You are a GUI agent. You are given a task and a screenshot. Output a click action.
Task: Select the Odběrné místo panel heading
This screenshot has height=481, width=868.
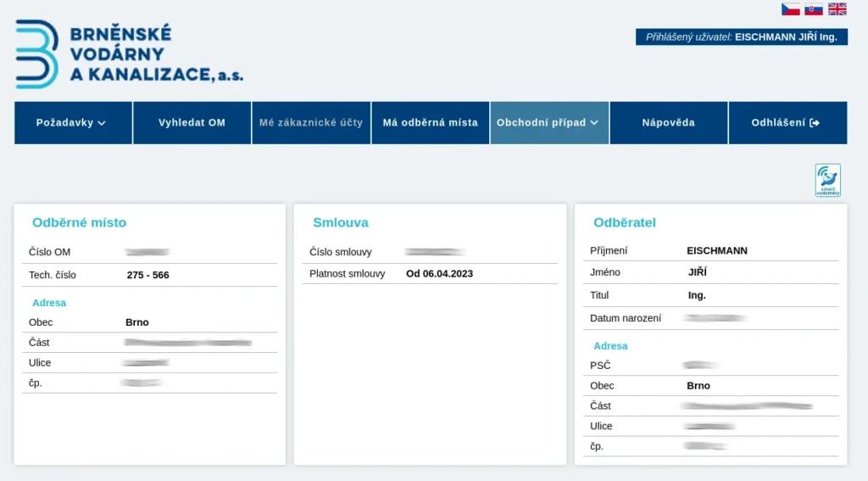click(79, 223)
